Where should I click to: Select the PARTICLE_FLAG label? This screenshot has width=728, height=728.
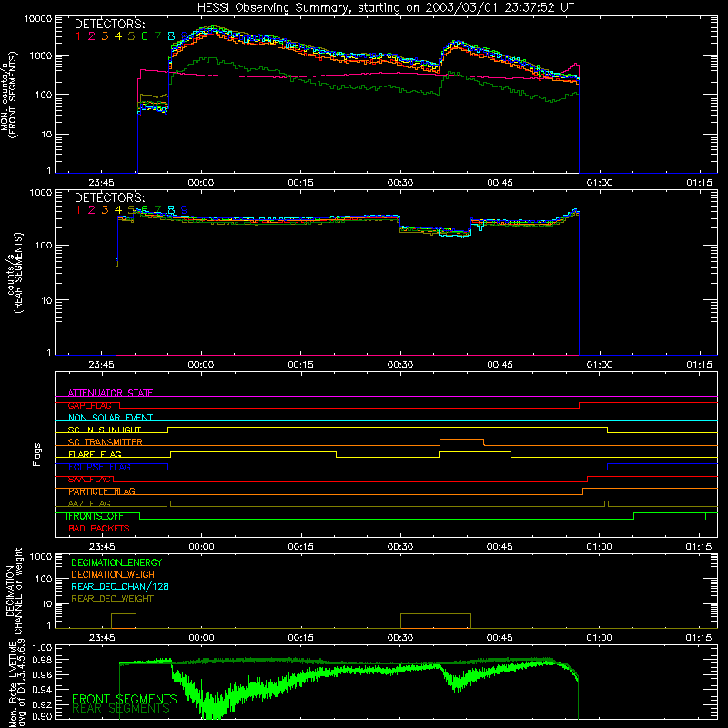click(102, 490)
